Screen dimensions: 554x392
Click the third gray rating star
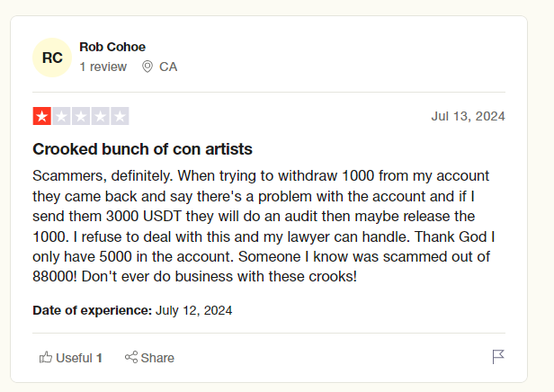(81, 116)
